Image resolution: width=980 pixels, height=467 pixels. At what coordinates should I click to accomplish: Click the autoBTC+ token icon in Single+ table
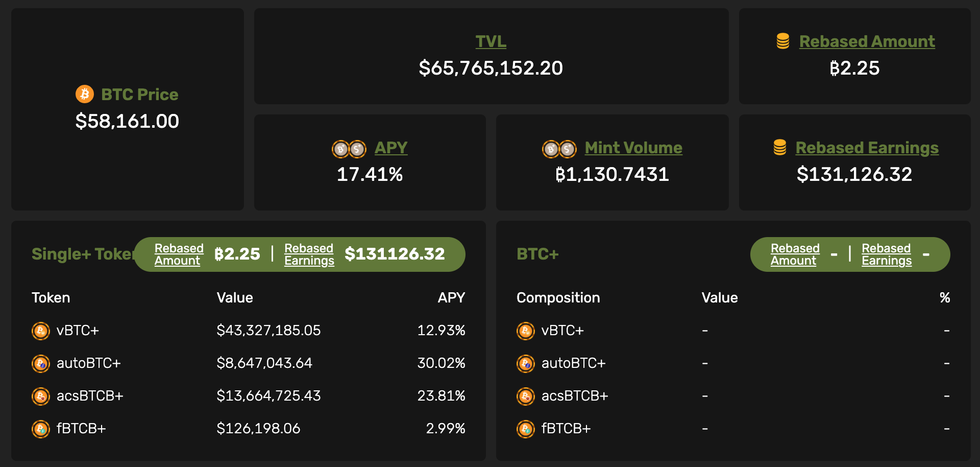[x=41, y=364]
